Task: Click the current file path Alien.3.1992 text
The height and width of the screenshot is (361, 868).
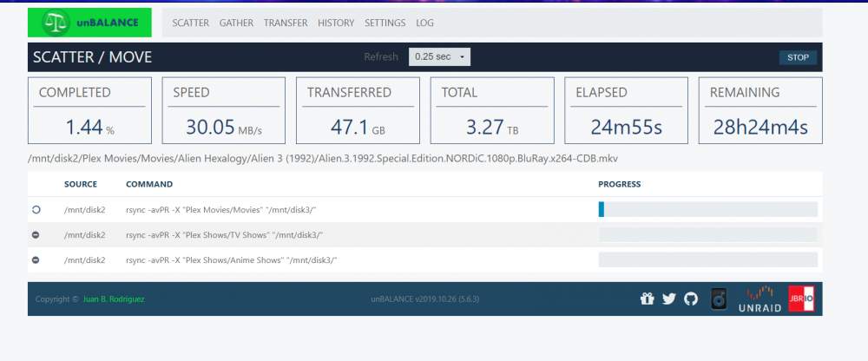Action: pyautogui.click(x=323, y=159)
